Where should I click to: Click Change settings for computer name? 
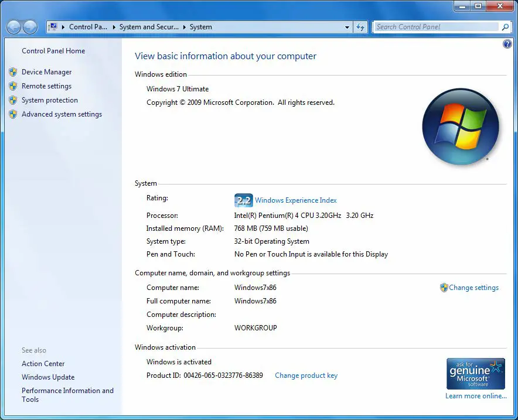[x=473, y=288]
